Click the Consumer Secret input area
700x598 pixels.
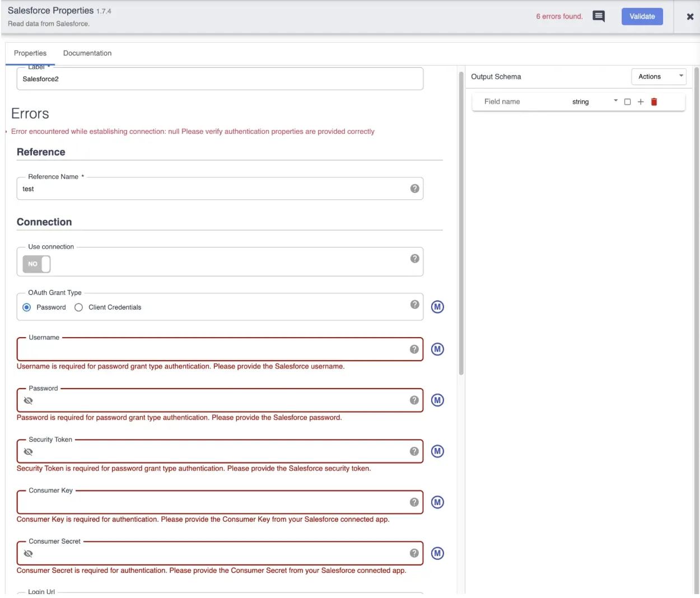click(x=221, y=553)
